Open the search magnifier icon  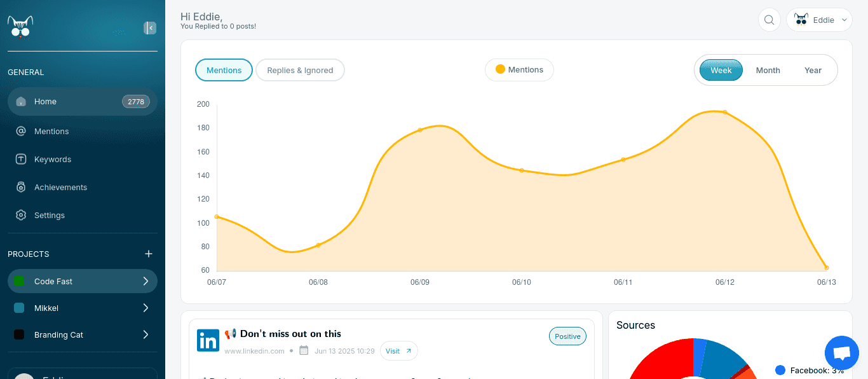pyautogui.click(x=769, y=20)
